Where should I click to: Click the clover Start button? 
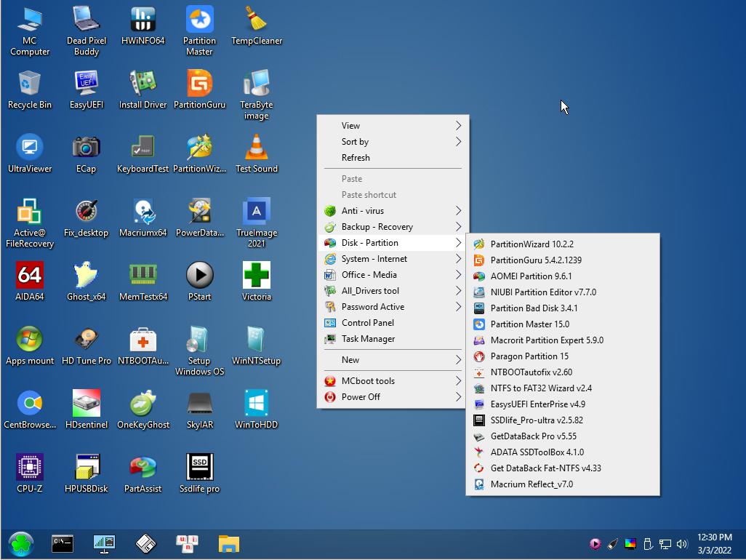tap(21, 543)
